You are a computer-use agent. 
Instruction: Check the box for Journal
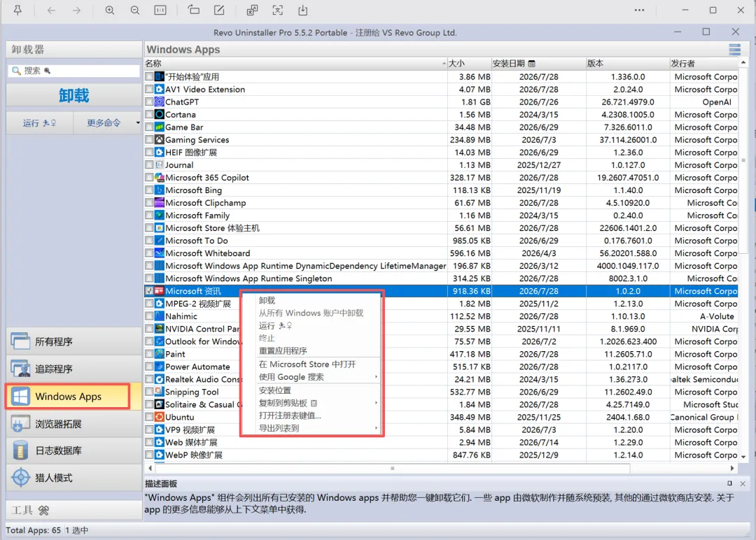tap(149, 165)
